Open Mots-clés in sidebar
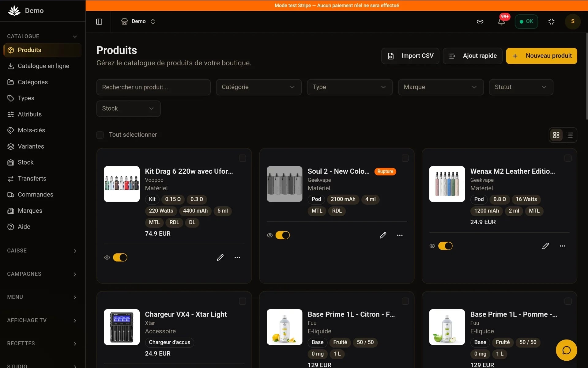Screen dimensions: 588x368 (x=42, y=130)
